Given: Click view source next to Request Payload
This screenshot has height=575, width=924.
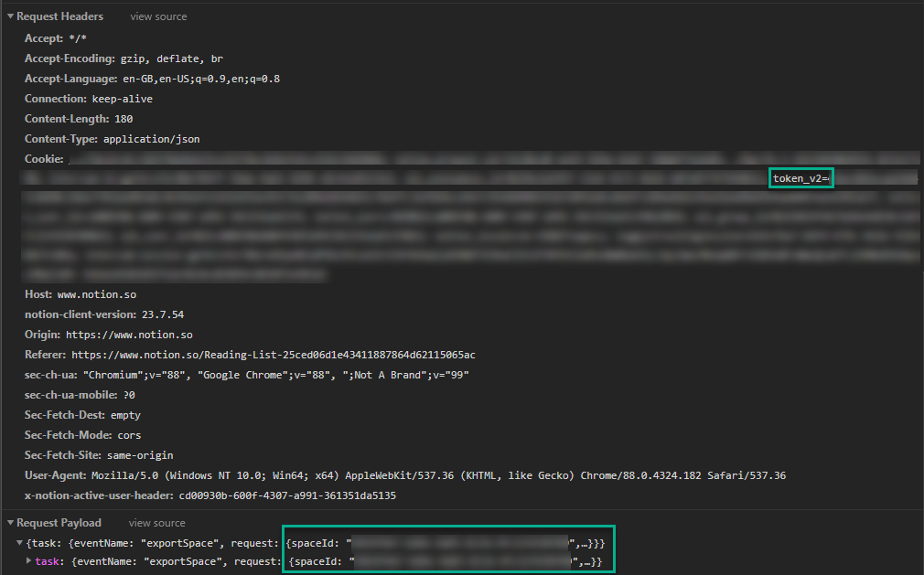Looking at the screenshot, I should point(156,523).
